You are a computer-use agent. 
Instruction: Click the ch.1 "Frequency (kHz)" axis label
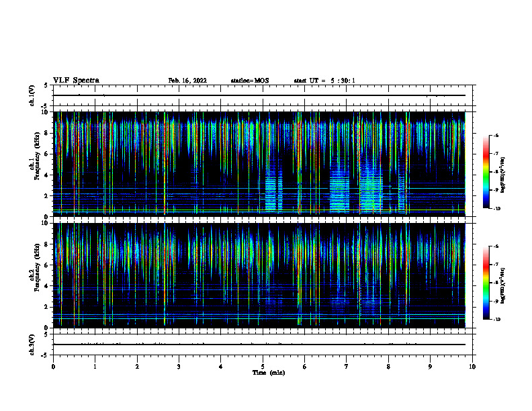click(x=37, y=156)
